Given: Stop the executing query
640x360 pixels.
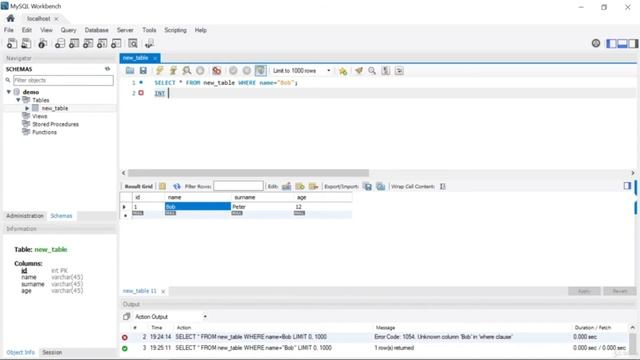Looking at the screenshot, I should [x=200, y=71].
